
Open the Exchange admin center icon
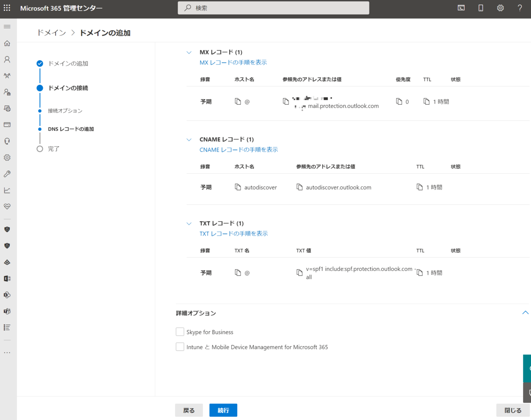coord(7,279)
